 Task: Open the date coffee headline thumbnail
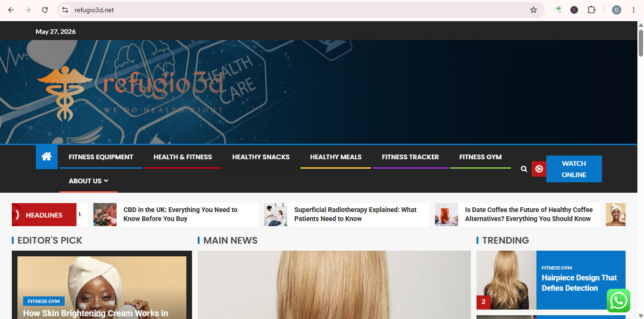click(x=446, y=214)
